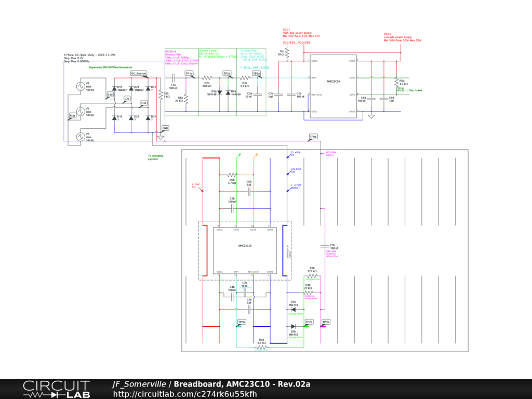The height and width of the screenshot is (399, 532).
Task: Click the D1b 1N4148 diode on breadboard
Action: [x=294, y=310]
